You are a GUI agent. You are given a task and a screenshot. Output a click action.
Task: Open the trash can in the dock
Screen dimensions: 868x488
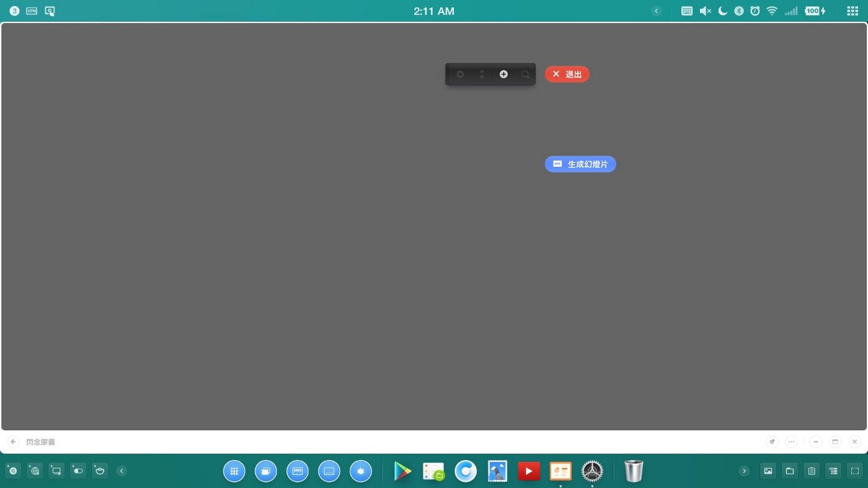point(634,471)
